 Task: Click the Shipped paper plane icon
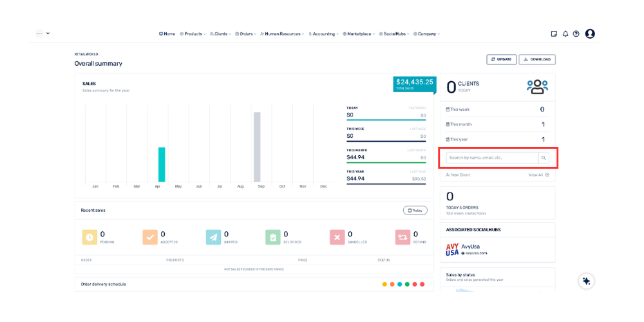click(213, 238)
